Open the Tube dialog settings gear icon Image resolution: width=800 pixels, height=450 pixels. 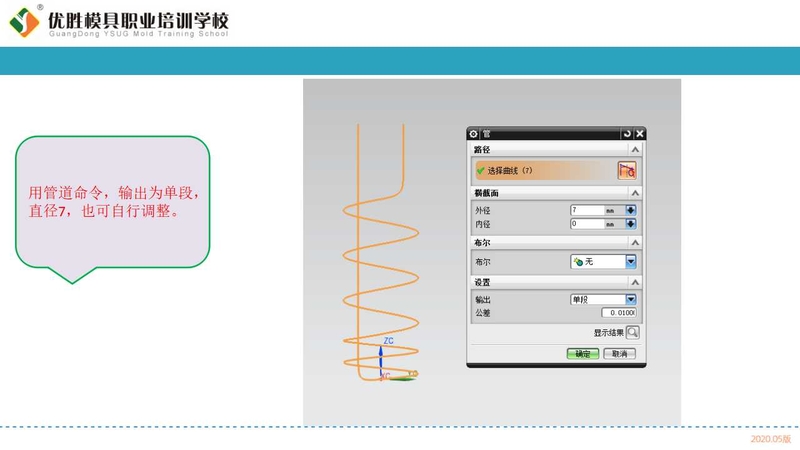pos(473,134)
